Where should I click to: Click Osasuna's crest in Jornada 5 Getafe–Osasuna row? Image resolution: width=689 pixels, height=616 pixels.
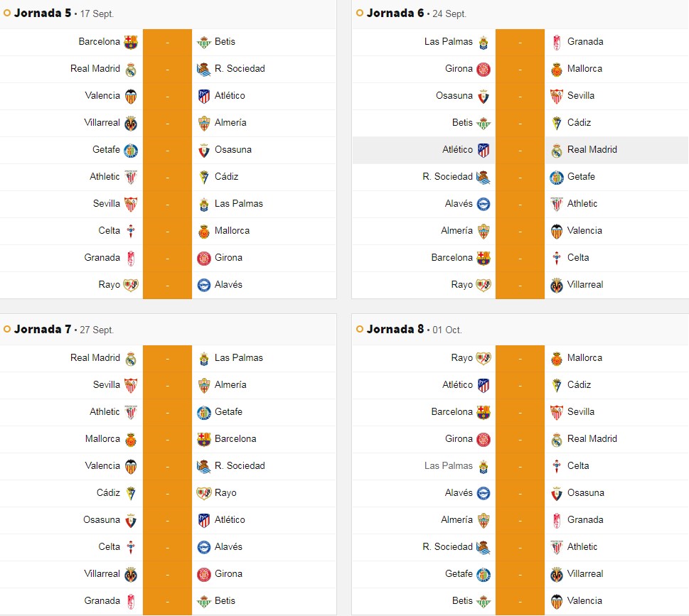204,151
